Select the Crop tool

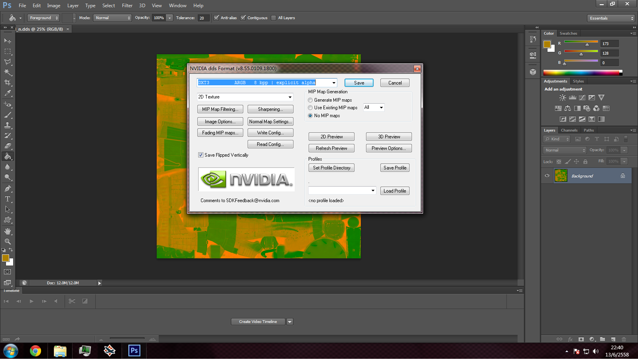pyautogui.click(x=8, y=83)
